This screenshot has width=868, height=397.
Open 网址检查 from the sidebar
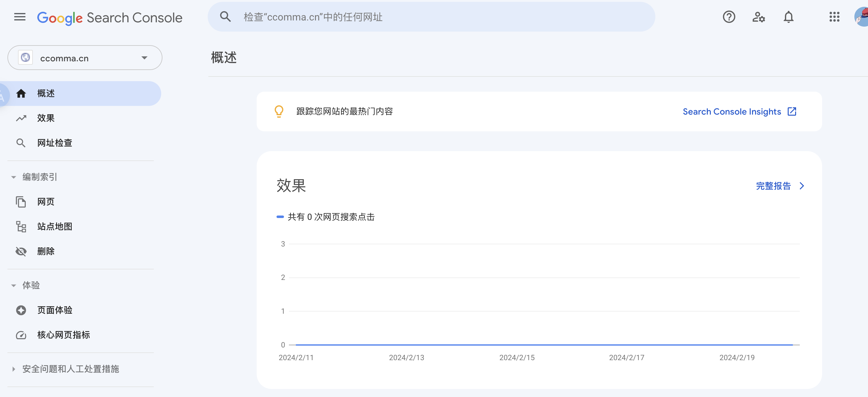pyautogui.click(x=55, y=143)
